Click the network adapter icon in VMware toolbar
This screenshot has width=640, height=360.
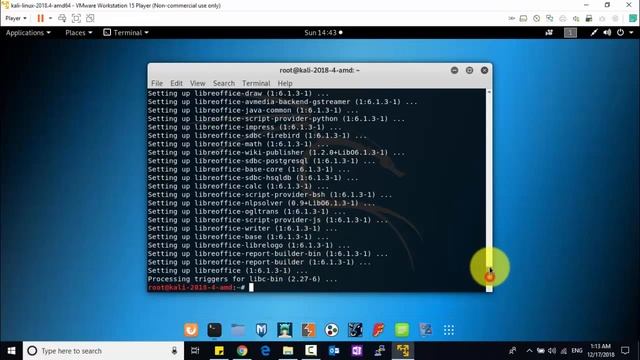coord(550,18)
